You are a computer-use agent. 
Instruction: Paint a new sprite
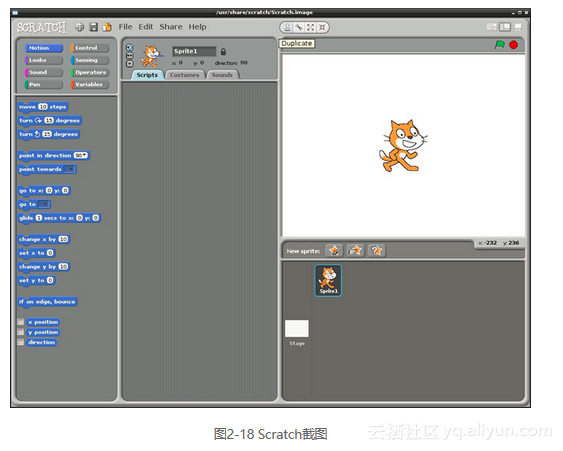click(x=334, y=250)
